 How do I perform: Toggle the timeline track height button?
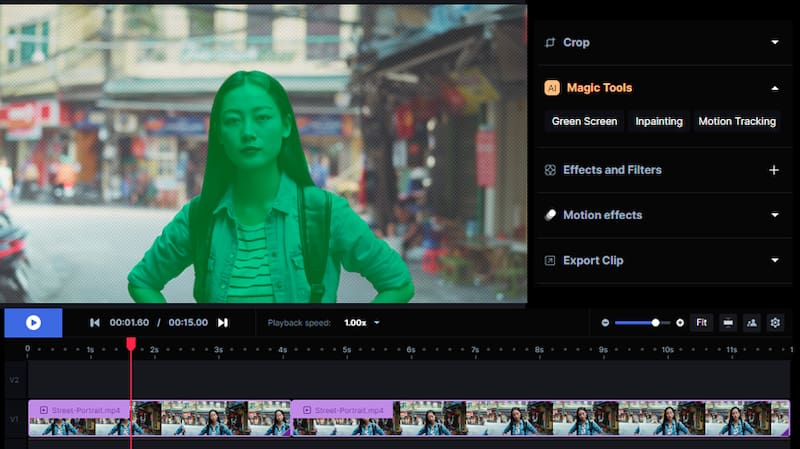[x=727, y=323]
